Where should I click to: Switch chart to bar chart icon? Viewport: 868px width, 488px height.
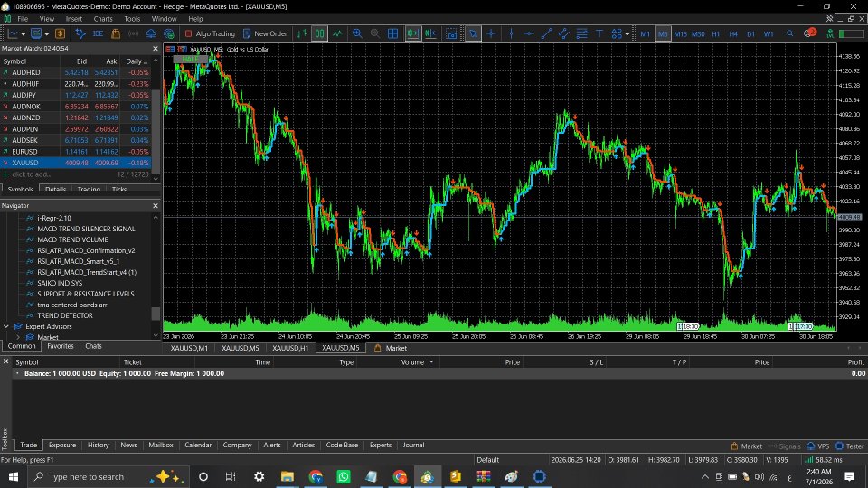point(302,33)
